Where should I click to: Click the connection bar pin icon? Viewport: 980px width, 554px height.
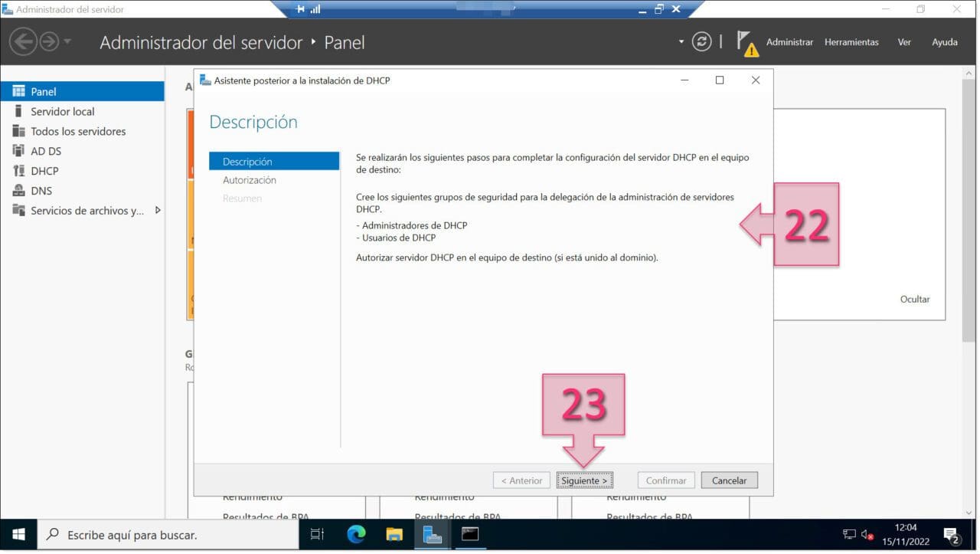pyautogui.click(x=300, y=9)
